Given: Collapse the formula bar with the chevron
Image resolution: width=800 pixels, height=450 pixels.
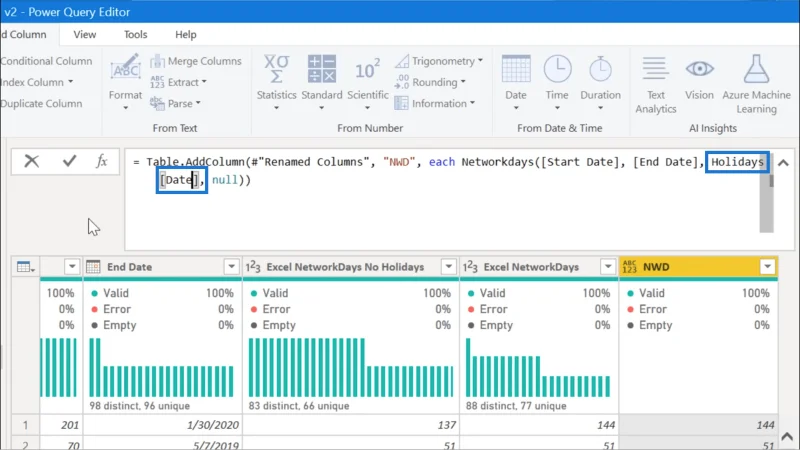Looking at the screenshot, I should 783,163.
